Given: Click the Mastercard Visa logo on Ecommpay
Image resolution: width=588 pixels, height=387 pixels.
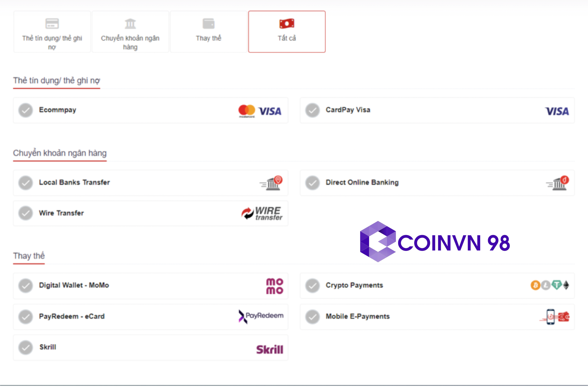Looking at the screenshot, I should click(x=260, y=111).
